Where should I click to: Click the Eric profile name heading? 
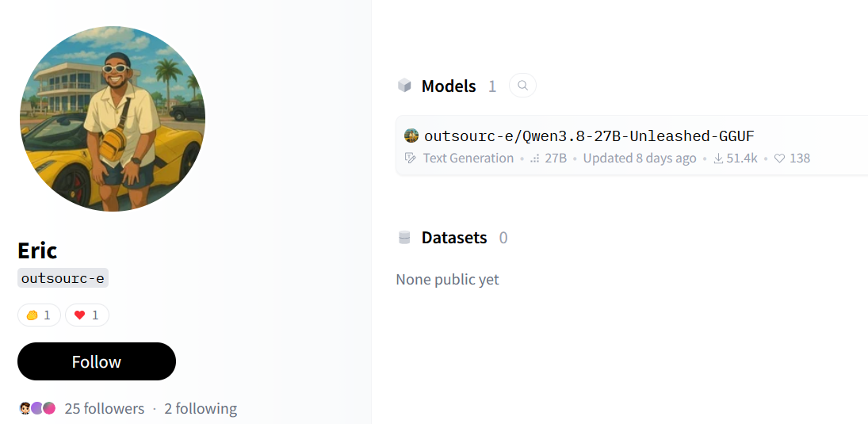click(37, 250)
